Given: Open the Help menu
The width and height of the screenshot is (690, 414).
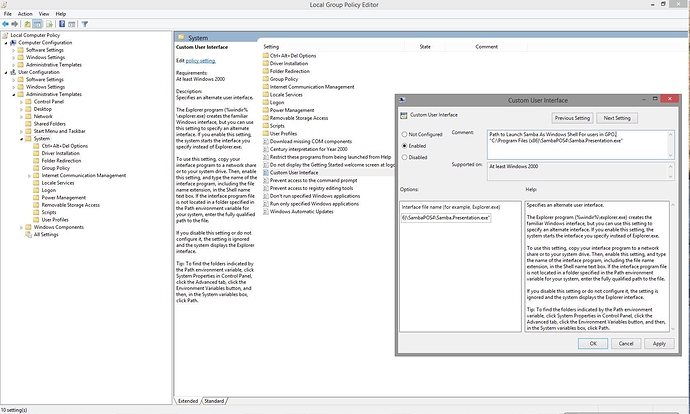Looking at the screenshot, I should [x=61, y=14].
